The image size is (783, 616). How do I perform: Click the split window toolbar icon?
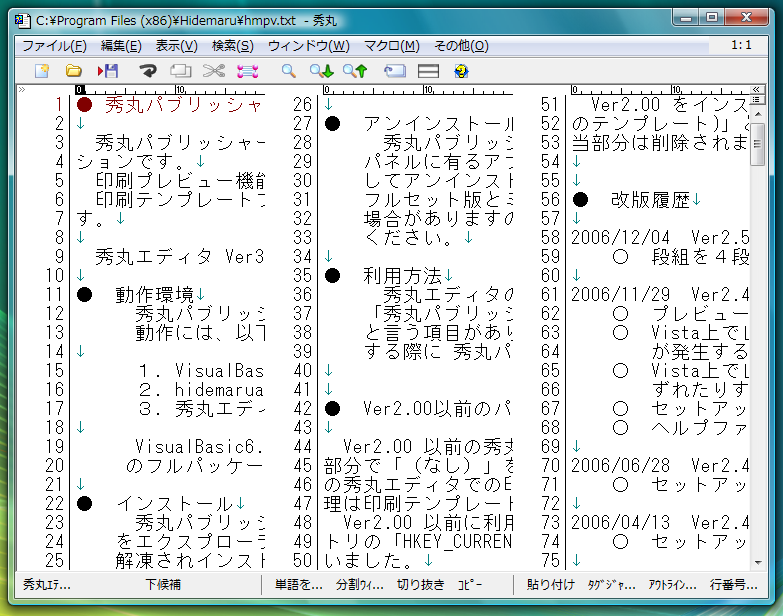coord(428,71)
